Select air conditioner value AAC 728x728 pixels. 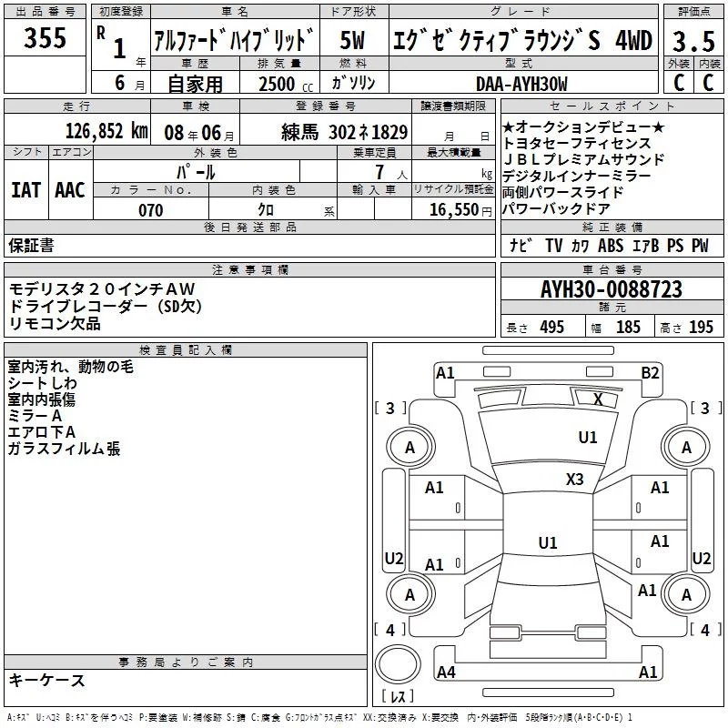[x=70, y=190]
